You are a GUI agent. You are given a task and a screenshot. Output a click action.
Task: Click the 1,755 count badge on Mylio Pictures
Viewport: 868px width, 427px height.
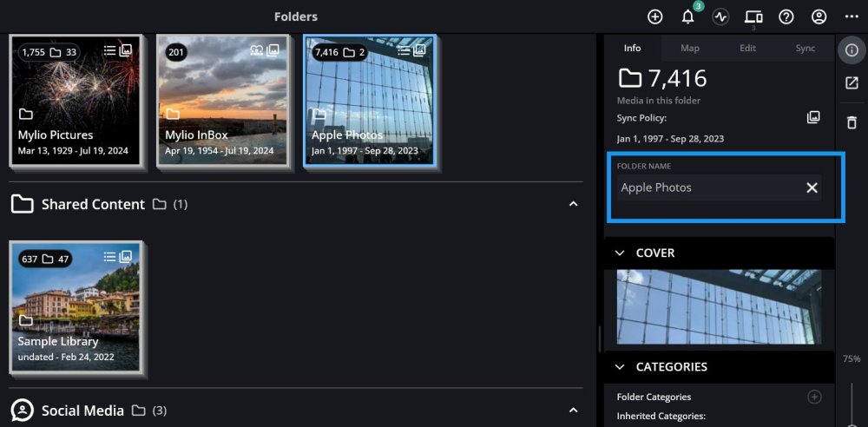pyautogui.click(x=49, y=53)
